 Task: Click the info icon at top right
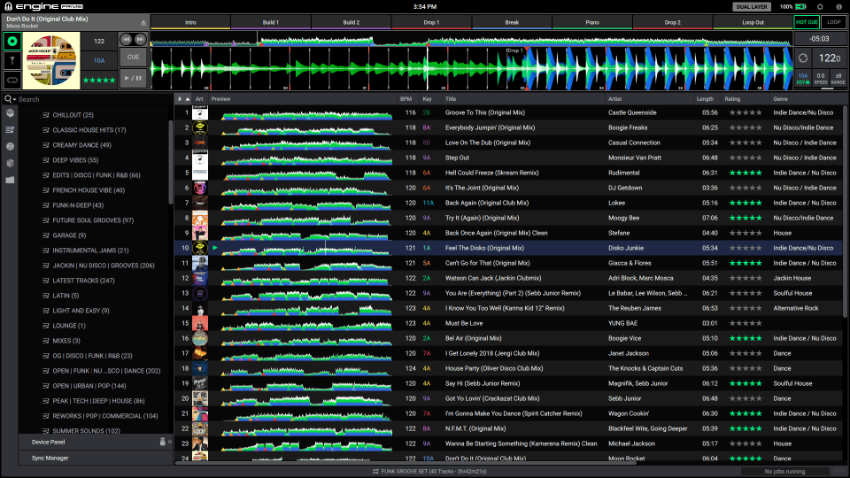[839, 7]
